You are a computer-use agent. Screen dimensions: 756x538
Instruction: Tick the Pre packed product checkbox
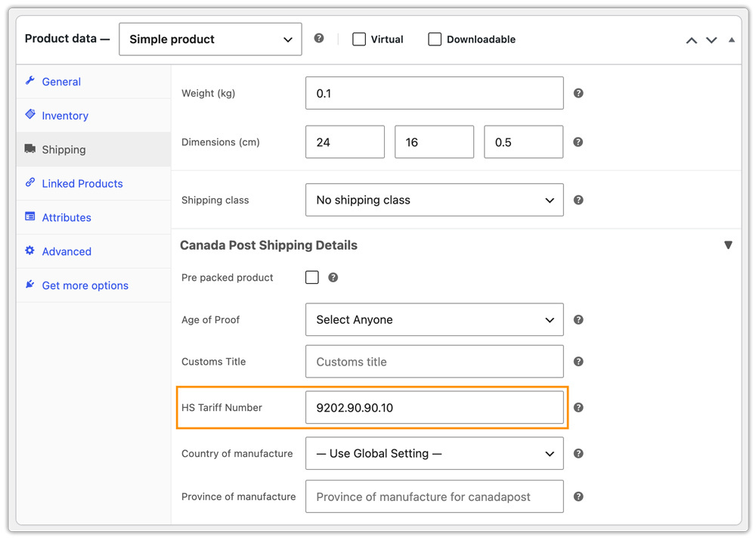coord(312,278)
